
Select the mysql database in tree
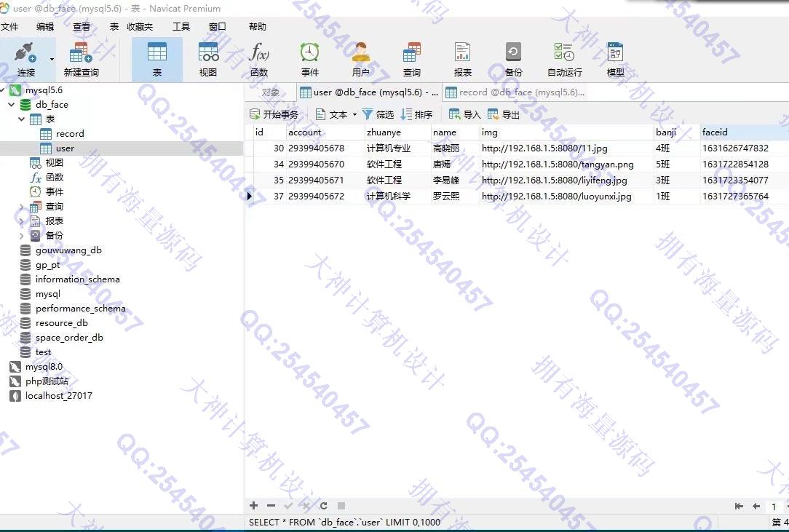48,294
